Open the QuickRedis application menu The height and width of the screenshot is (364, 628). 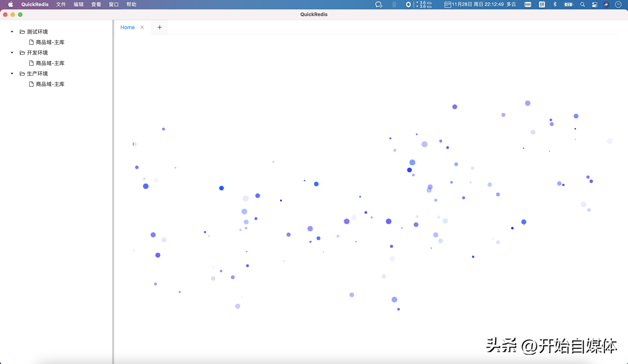pyautogui.click(x=35, y=4)
